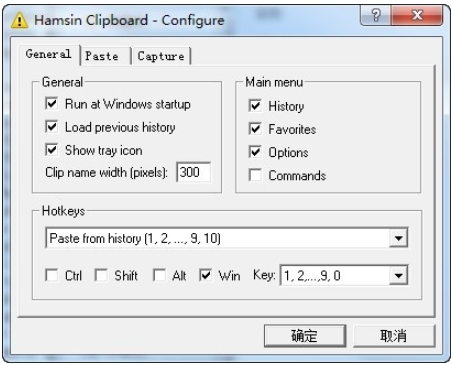Disable History in Main menu
The width and height of the screenshot is (454, 365).
255,106
